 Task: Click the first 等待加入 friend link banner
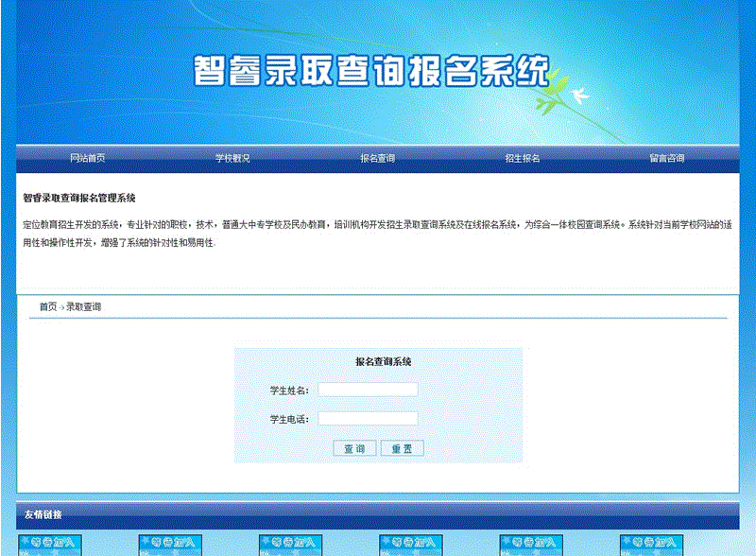51,545
